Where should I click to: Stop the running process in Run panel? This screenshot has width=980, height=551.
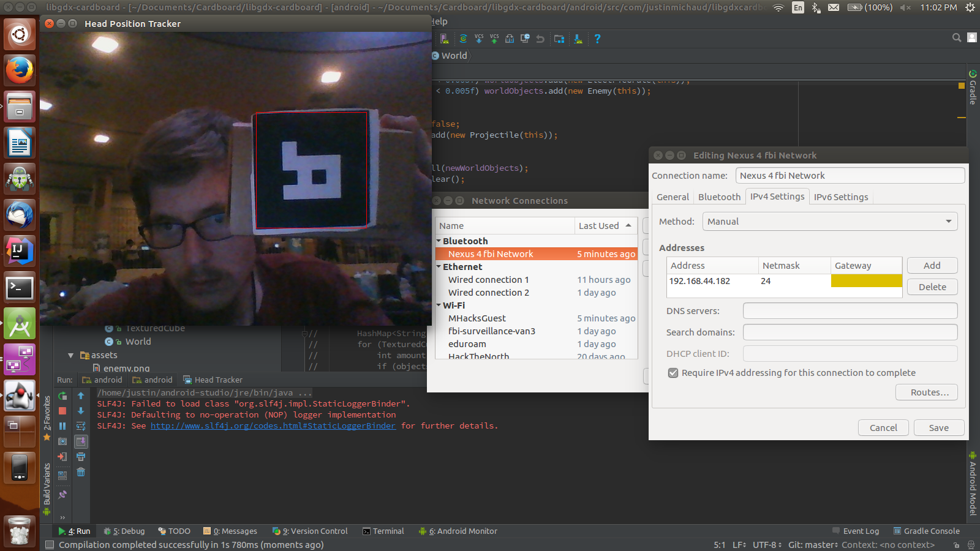tap(62, 411)
